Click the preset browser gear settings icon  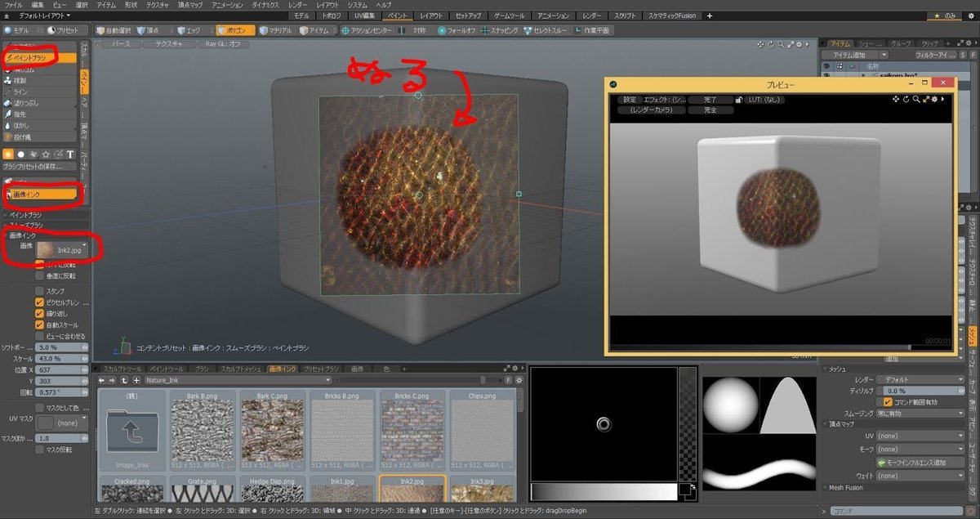519,380
